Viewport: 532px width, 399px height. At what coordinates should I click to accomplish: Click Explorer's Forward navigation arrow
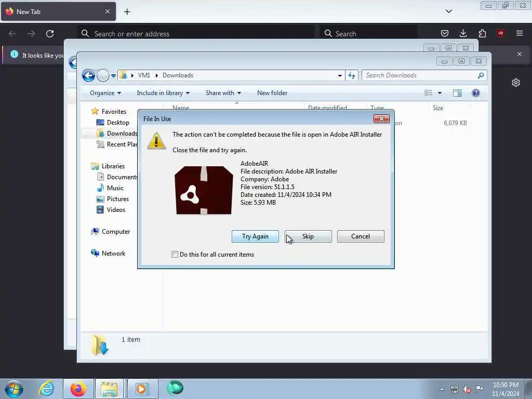(103, 75)
